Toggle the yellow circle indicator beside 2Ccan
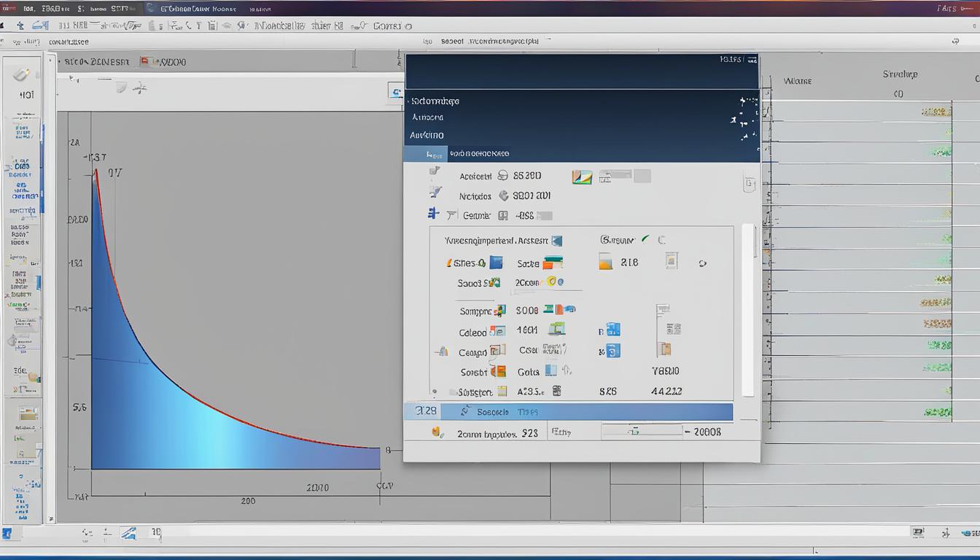This screenshot has width=980, height=560. pyautogui.click(x=551, y=282)
